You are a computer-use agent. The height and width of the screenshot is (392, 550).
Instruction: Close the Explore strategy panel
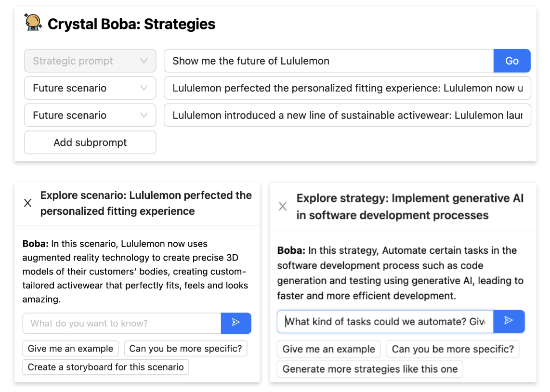283,207
